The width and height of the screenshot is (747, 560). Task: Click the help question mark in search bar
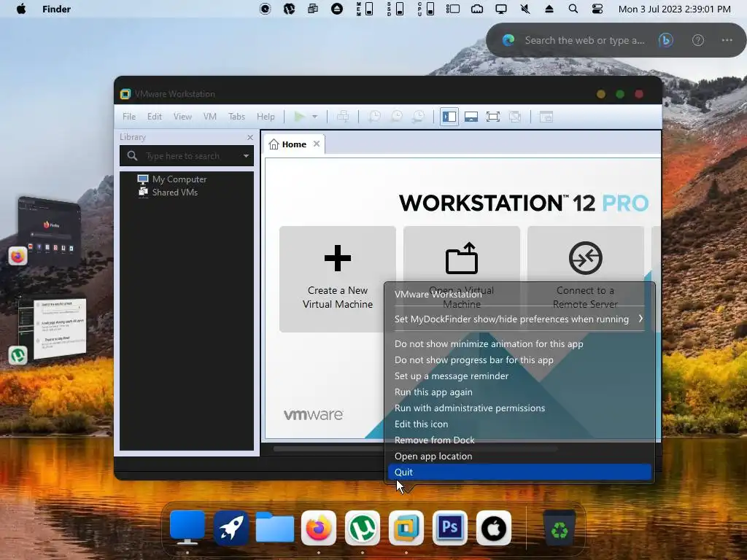click(698, 41)
